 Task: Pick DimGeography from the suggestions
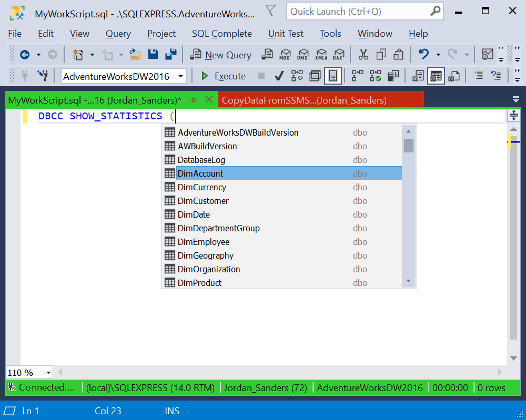point(282,255)
